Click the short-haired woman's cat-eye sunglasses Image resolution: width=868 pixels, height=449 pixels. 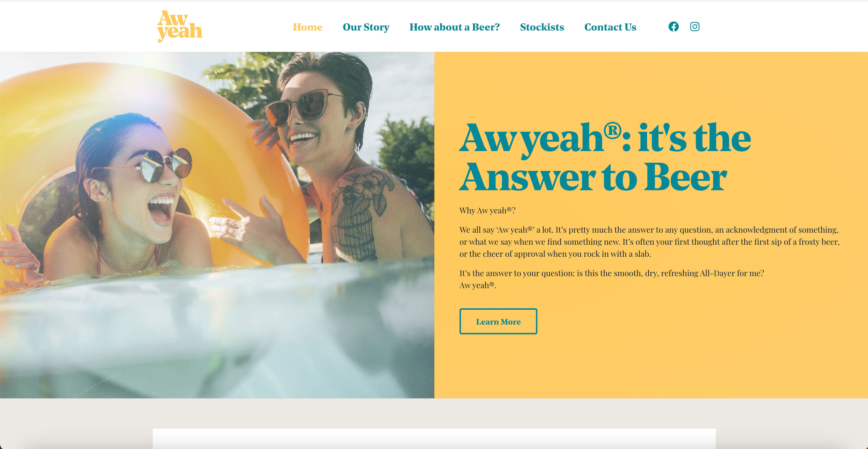click(x=304, y=106)
